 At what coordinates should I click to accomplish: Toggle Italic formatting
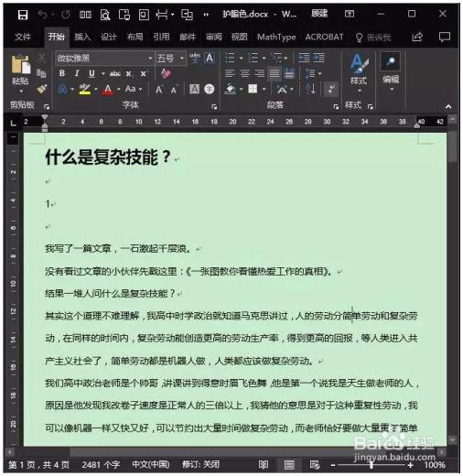tap(77, 73)
